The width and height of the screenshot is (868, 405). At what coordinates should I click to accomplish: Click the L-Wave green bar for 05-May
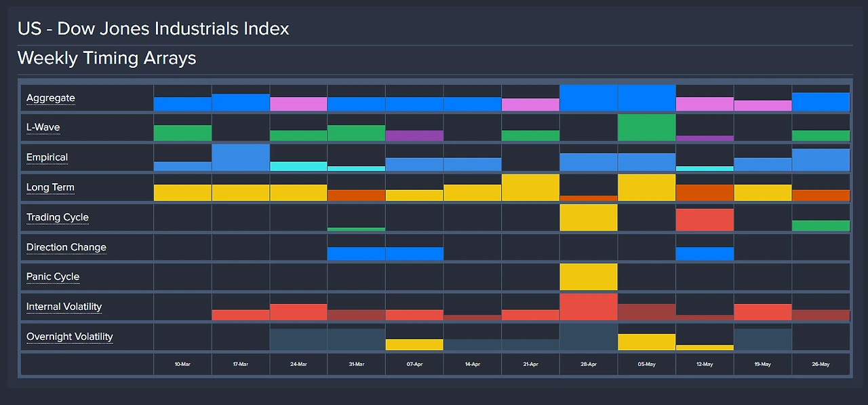point(646,128)
